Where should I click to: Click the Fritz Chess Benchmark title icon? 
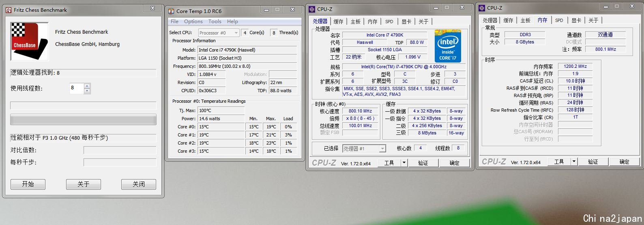[x=9, y=10]
